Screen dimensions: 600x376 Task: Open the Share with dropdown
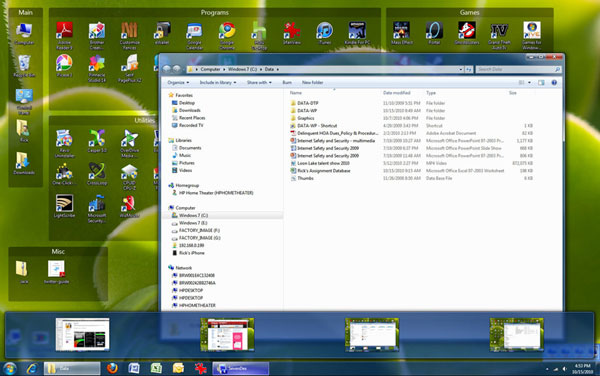pos(259,83)
